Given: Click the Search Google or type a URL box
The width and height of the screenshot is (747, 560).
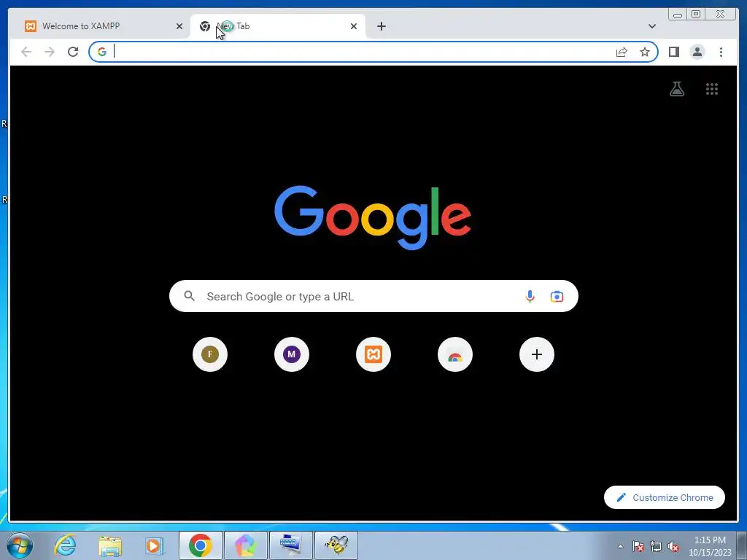Looking at the screenshot, I should (373, 296).
